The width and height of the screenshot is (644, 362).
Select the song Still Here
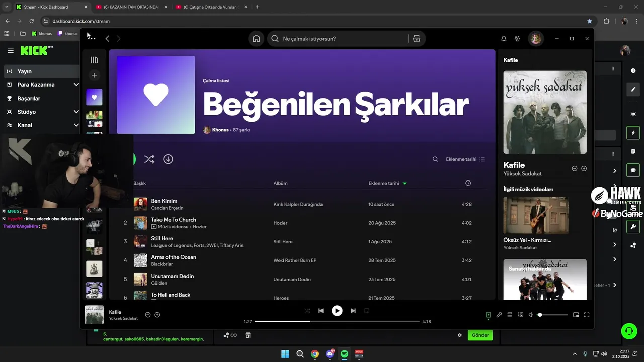coord(162,238)
